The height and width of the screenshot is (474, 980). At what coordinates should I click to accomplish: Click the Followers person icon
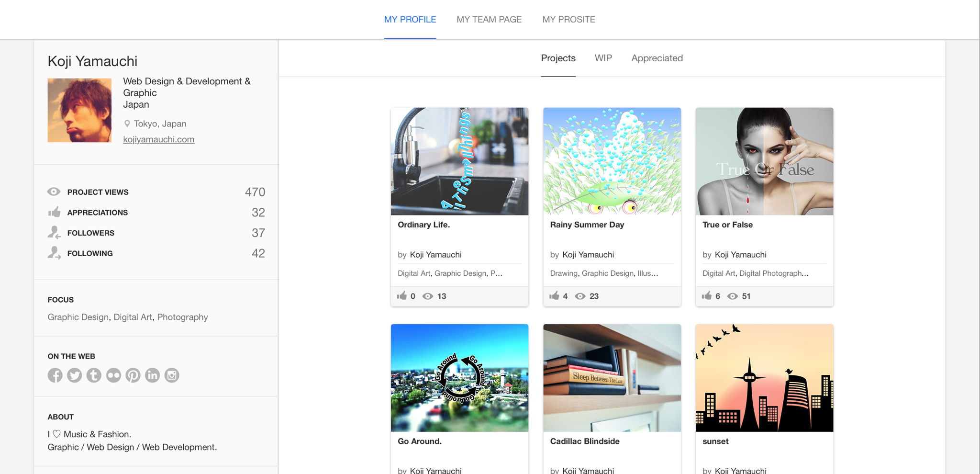pyautogui.click(x=54, y=233)
